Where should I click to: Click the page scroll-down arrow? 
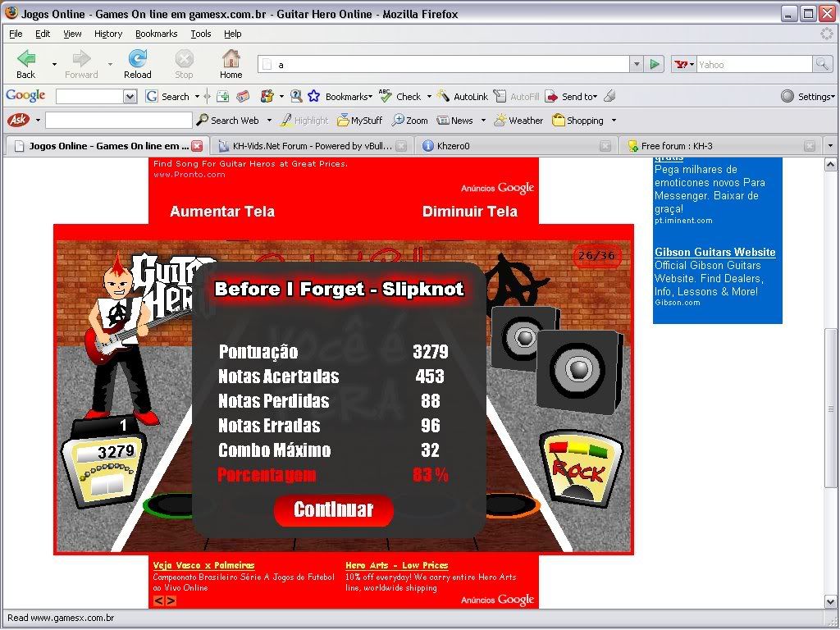pyautogui.click(x=830, y=601)
